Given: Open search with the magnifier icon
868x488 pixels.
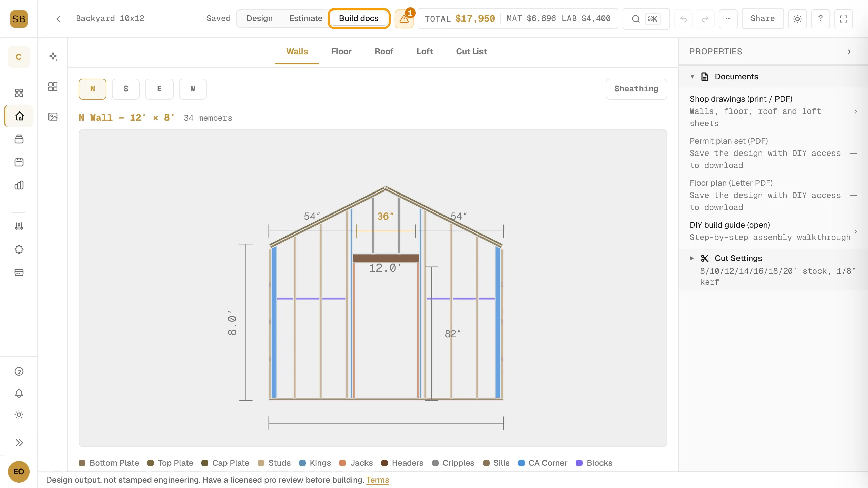Looking at the screenshot, I should 636,19.
